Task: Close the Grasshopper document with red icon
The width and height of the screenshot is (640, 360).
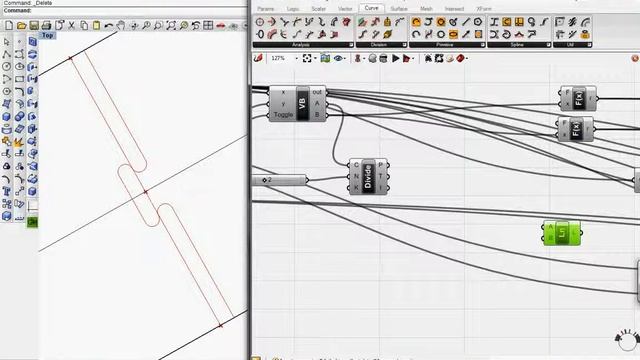Action: [x=635, y=58]
